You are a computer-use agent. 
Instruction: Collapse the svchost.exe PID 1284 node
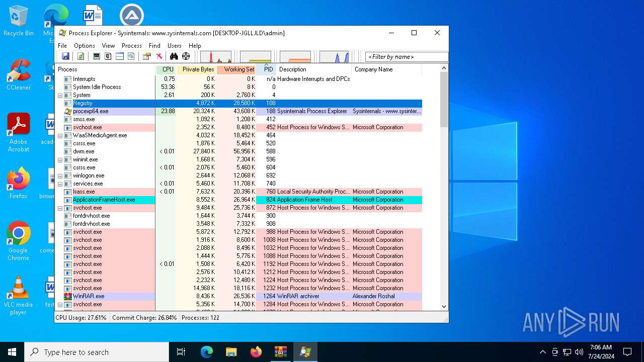(60, 304)
